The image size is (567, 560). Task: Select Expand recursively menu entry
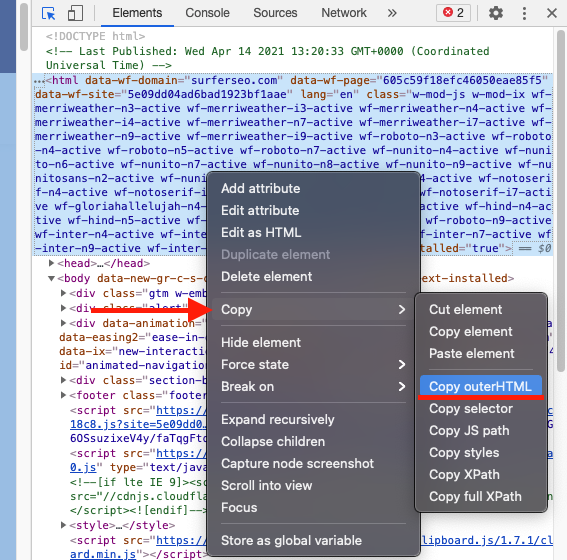click(314, 419)
